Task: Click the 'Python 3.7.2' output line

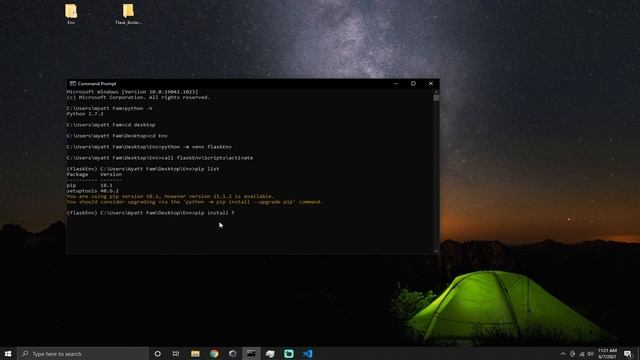Action: coord(85,114)
